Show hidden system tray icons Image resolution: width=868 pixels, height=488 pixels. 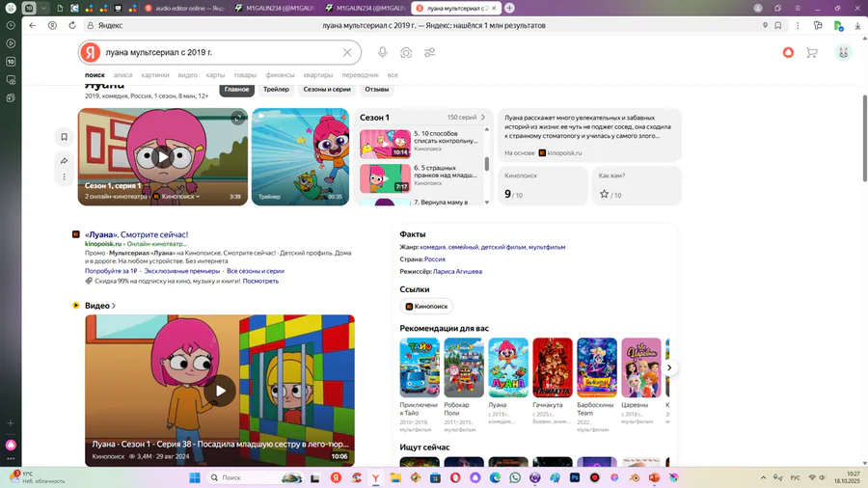coord(764,477)
